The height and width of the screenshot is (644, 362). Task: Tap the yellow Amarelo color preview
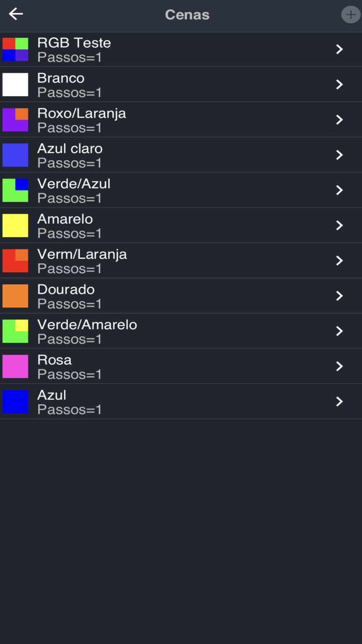15,225
